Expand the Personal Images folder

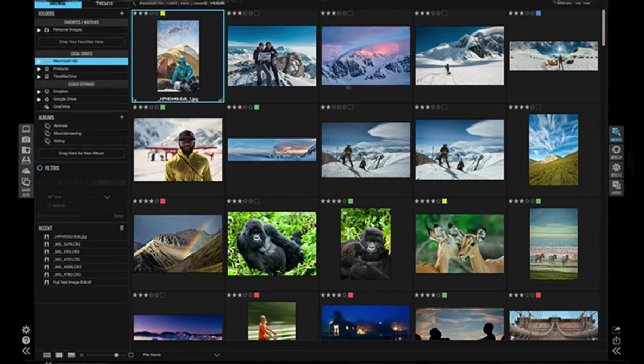[39, 30]
